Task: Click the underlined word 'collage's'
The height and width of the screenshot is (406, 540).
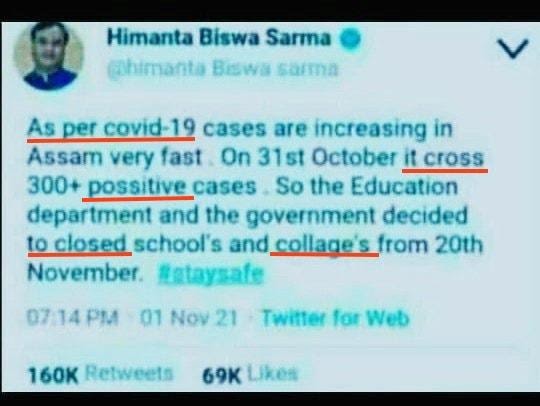Action: 323,244
